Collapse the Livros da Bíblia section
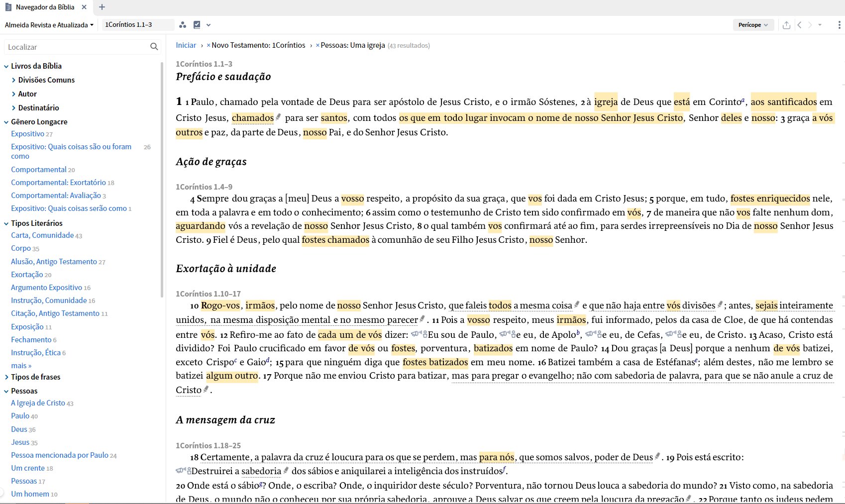Image resolution: width=845 pixels, height=504 pixels. coord(6,66)
